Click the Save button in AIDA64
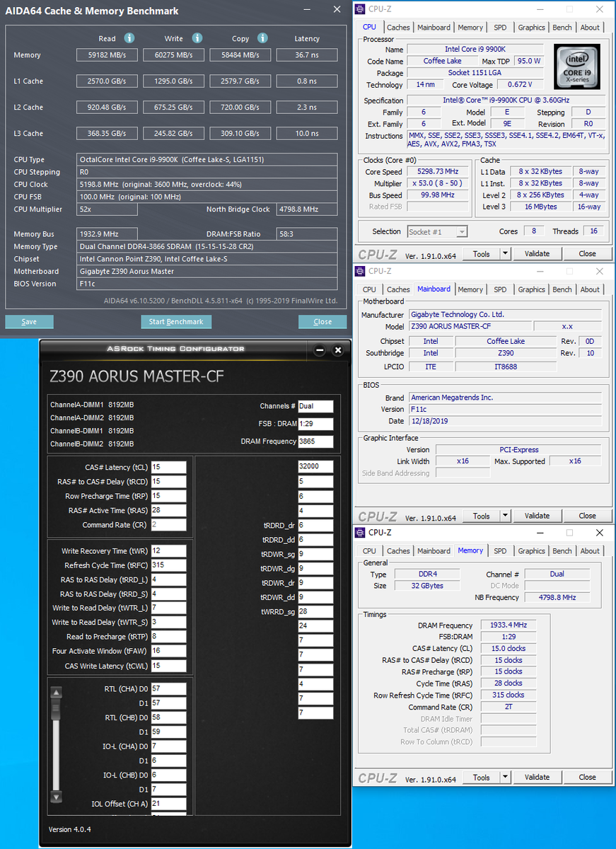The height and width of the screenshot is (849, 616). (x=29, y=321)
